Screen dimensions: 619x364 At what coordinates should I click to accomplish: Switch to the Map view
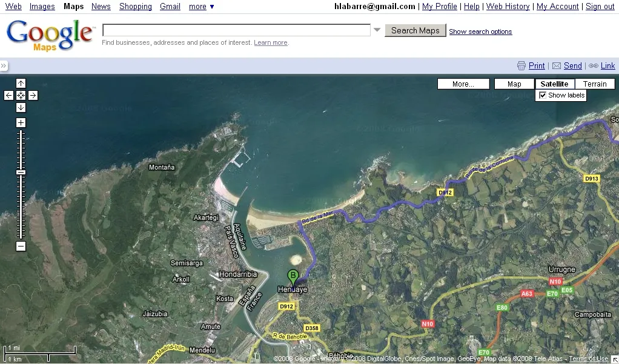(x=514, y=84)
